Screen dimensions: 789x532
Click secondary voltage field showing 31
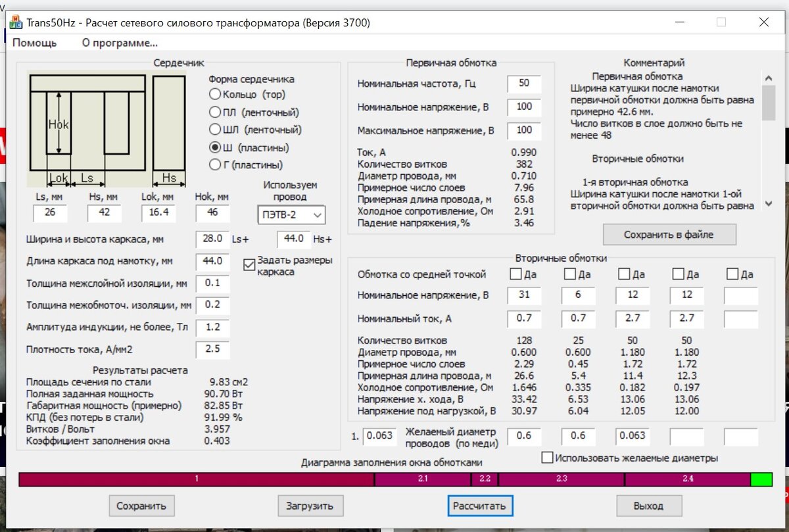[x=524, y=295]
